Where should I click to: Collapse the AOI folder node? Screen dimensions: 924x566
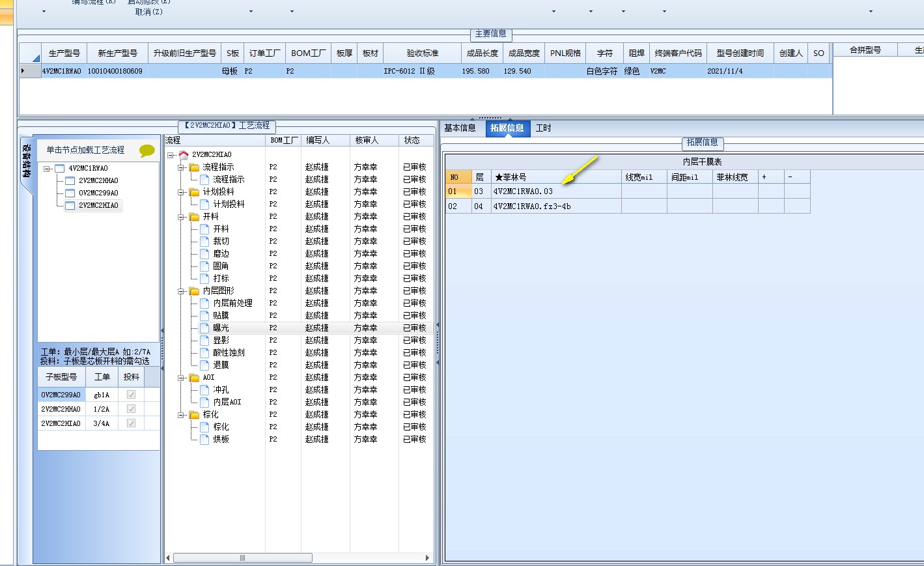(182, 378)
